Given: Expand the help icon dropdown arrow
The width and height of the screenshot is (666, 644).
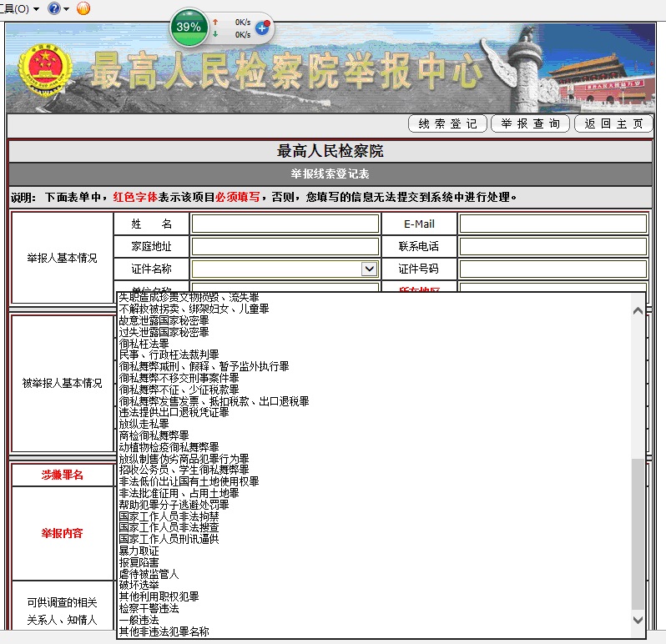Looking at the screenshot, I should coord(66,9).
